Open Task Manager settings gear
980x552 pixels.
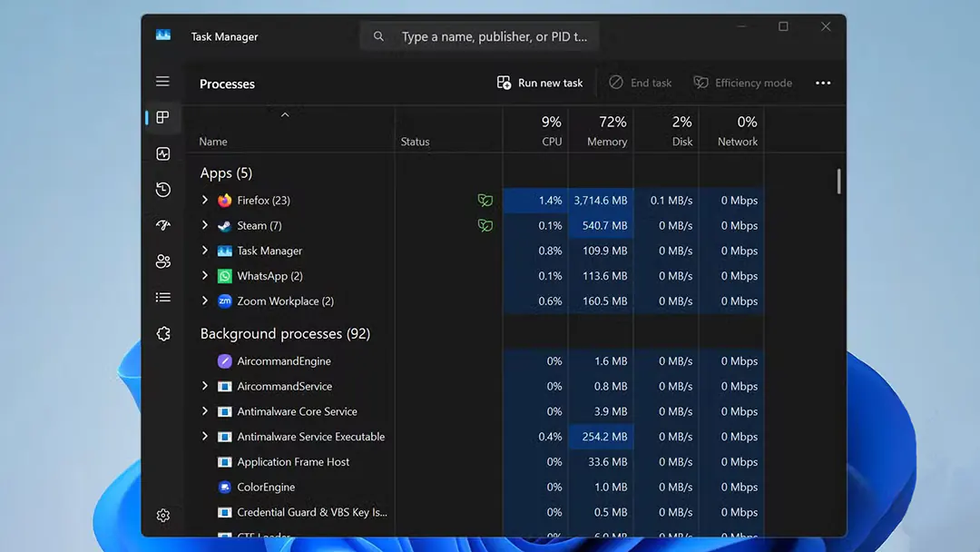(x=162, y=515)
